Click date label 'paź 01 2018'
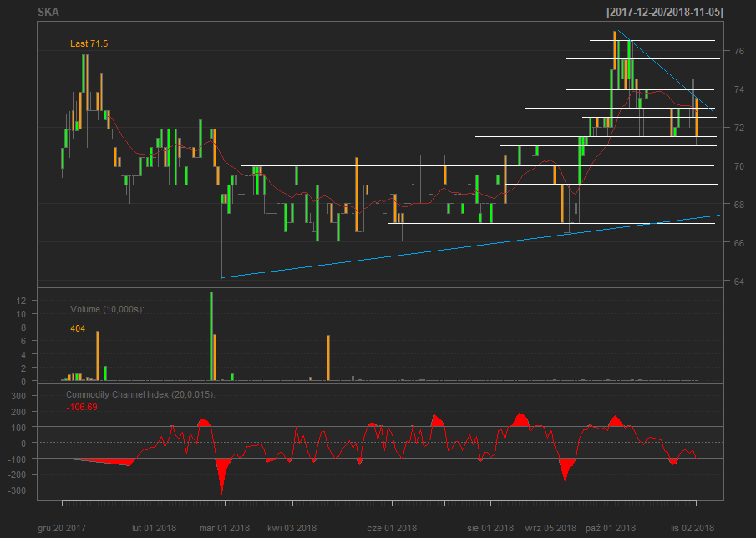 (x=611, y=528)
